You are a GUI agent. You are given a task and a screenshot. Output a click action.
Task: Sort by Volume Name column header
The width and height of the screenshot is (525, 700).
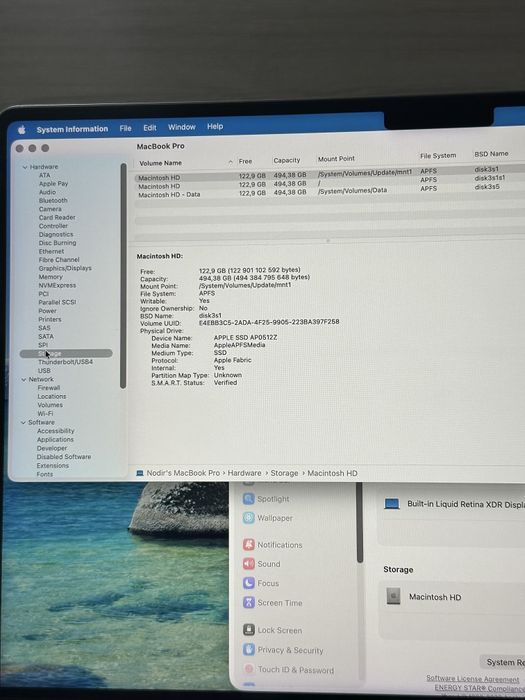[x=160, y=163]
